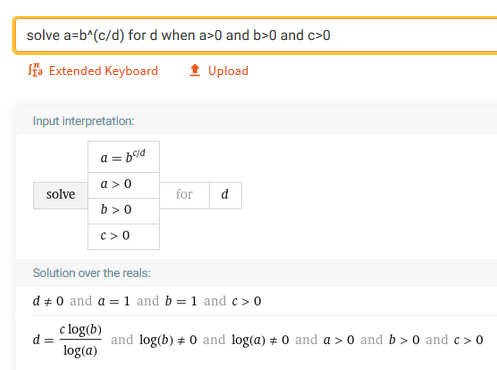The height and width of the screenshot is (370, 497).
Task: Click the Input interpretation heading
Action: (84, 121)
